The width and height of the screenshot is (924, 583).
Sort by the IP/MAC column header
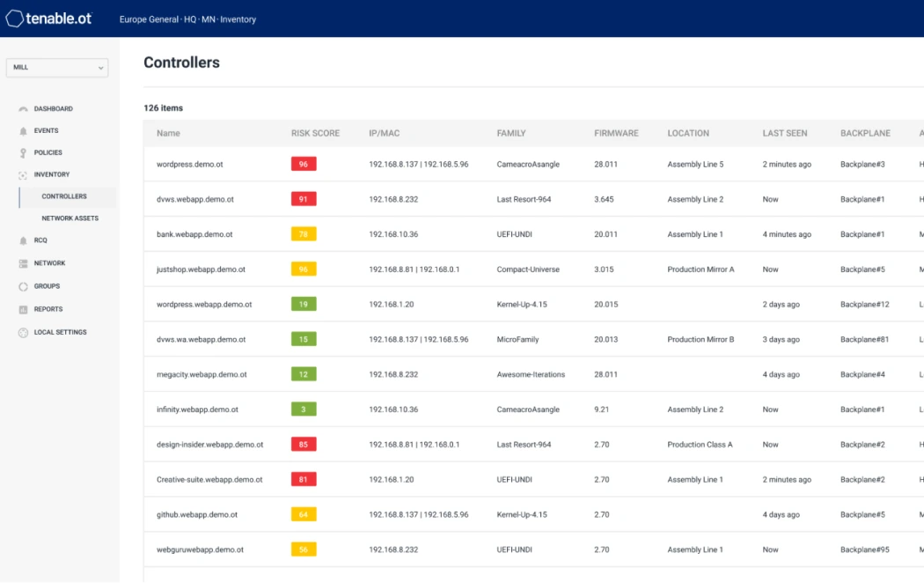(x=385, y=133)
